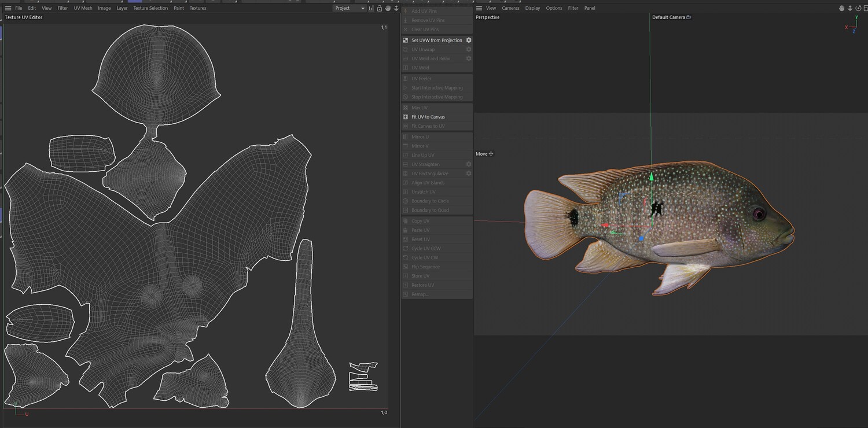Viewport: 868px width, 428px height.
Task: Click the Cycle UV CCW command
Action: [437, 249]
